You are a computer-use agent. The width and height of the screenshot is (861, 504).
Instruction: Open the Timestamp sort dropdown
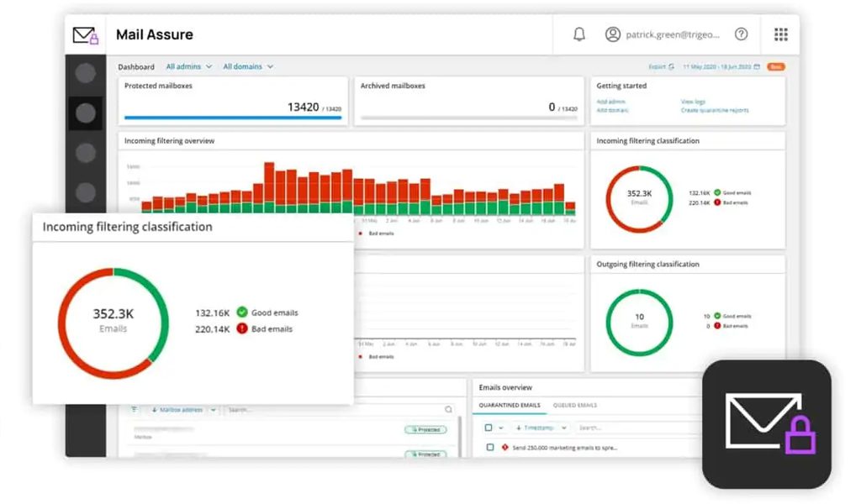pos(541,428)
